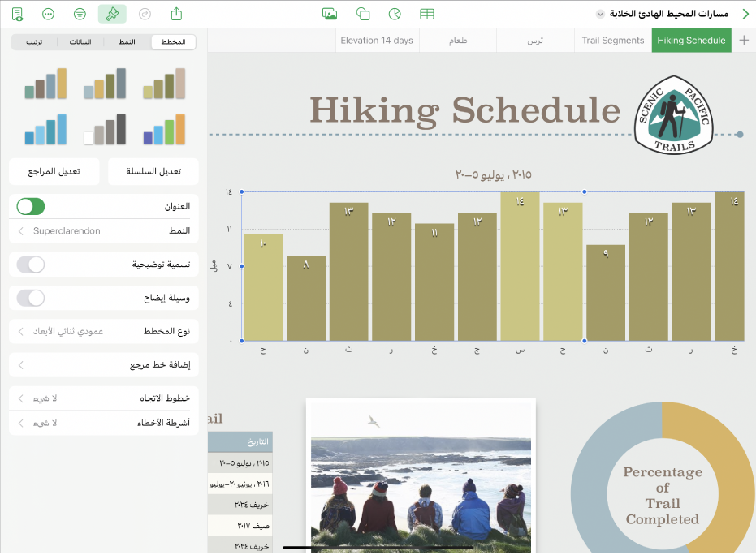Select table cell صيف ٢٠١٧
Screen dimensions: 756x555
pyautogui.click(x=240, y=526)
